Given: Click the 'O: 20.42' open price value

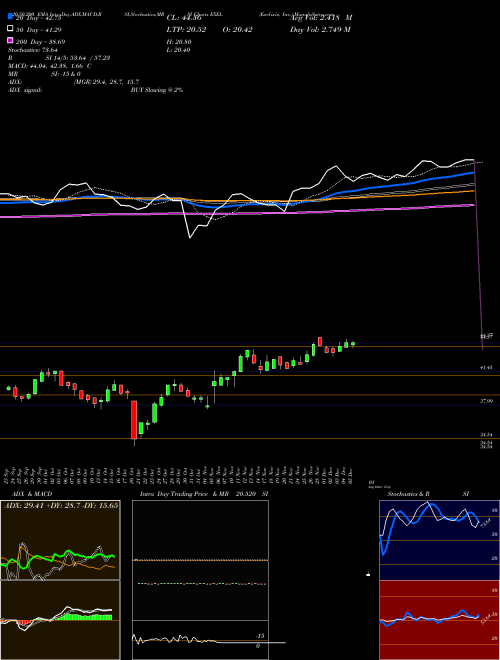Looking at the screenshot, I should [237, 30].
